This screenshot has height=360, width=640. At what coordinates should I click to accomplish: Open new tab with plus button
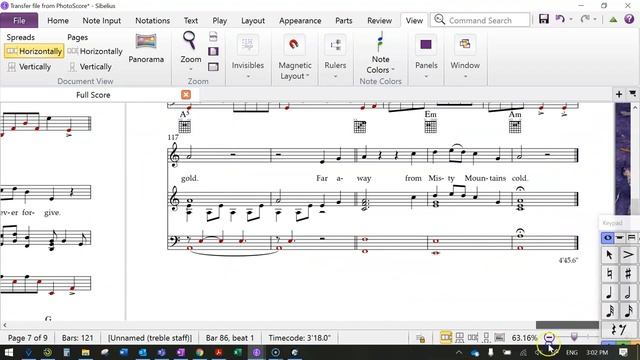click(619, 94)
